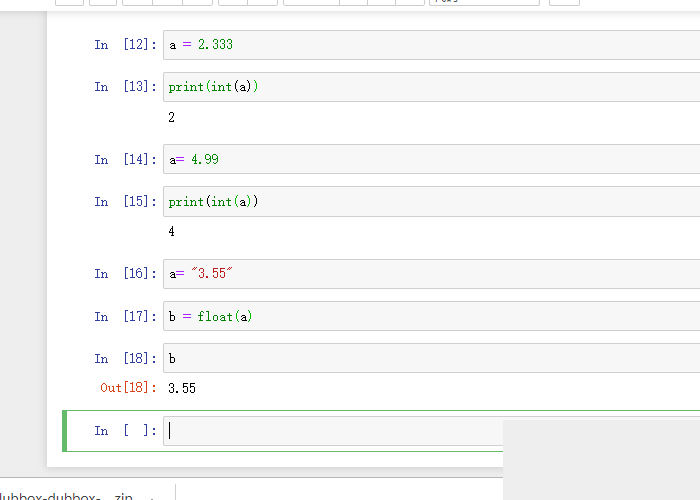The height and width of the screenshot is (500, 700).
Task: Click the In [18] prompt label
Action: 125,359
